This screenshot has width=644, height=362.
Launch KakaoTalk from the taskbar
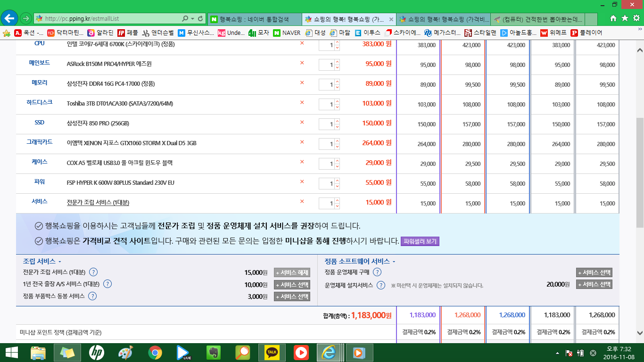(272, 352)
